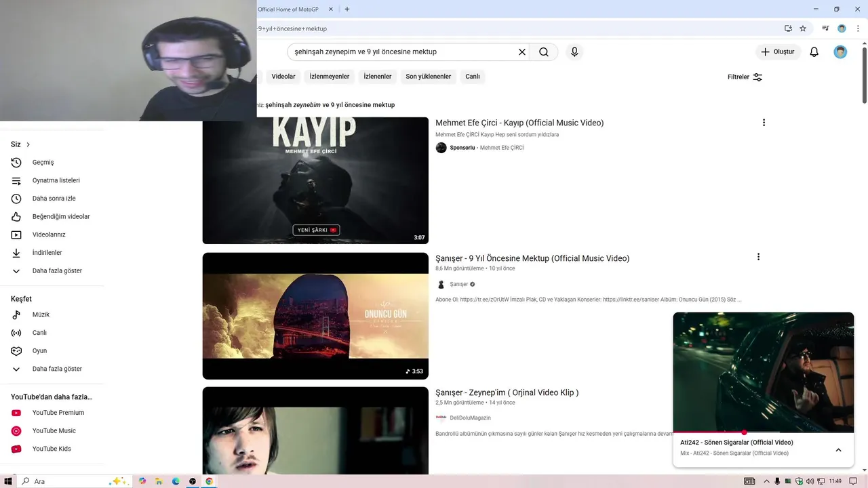Screen dimensions: 868x488
Task: Open the notifications bell
Action: click(814, 52)
